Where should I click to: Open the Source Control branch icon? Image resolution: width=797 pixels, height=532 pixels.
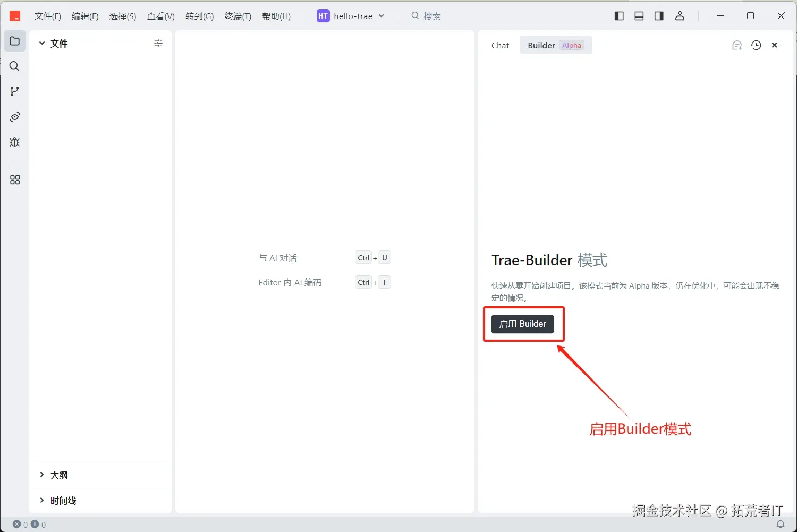pos(15,91)
